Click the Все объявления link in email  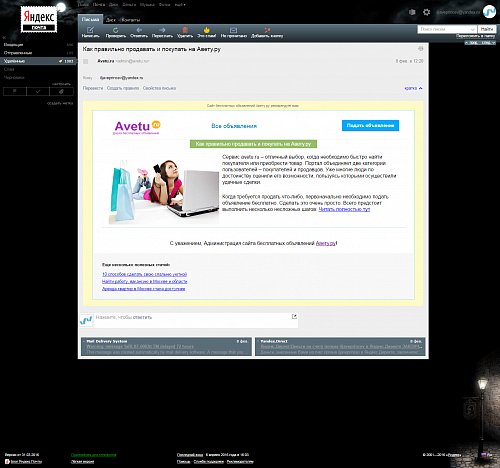pos(234,126)
